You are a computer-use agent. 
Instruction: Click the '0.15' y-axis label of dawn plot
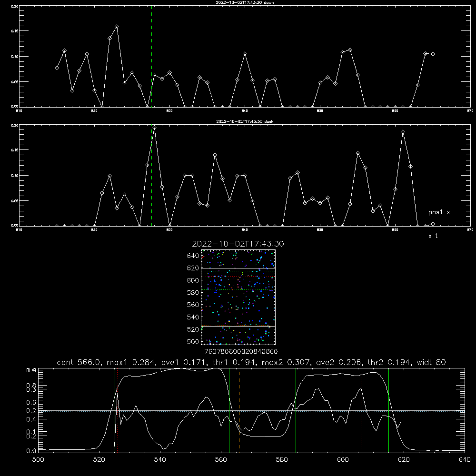[15, 31]
